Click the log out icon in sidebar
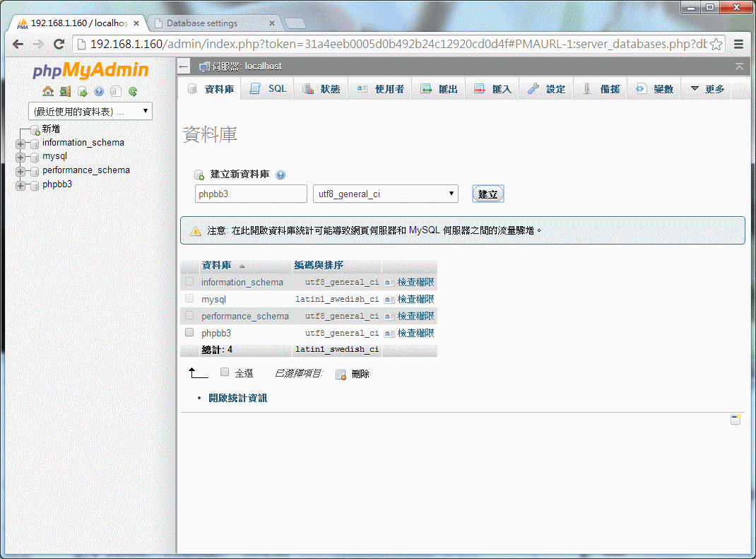 coord(65,91)
